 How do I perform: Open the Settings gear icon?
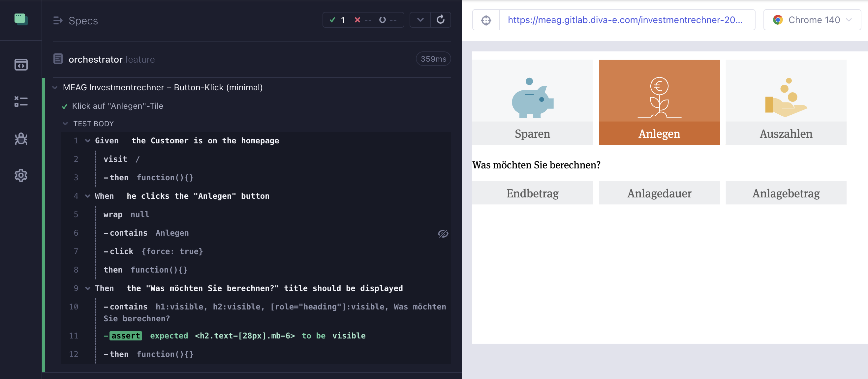pos(21,175)
